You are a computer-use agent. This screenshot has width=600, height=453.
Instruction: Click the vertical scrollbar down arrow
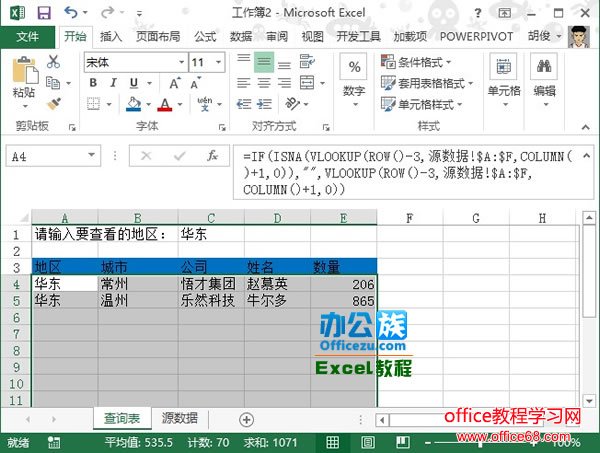click(589, 401)
